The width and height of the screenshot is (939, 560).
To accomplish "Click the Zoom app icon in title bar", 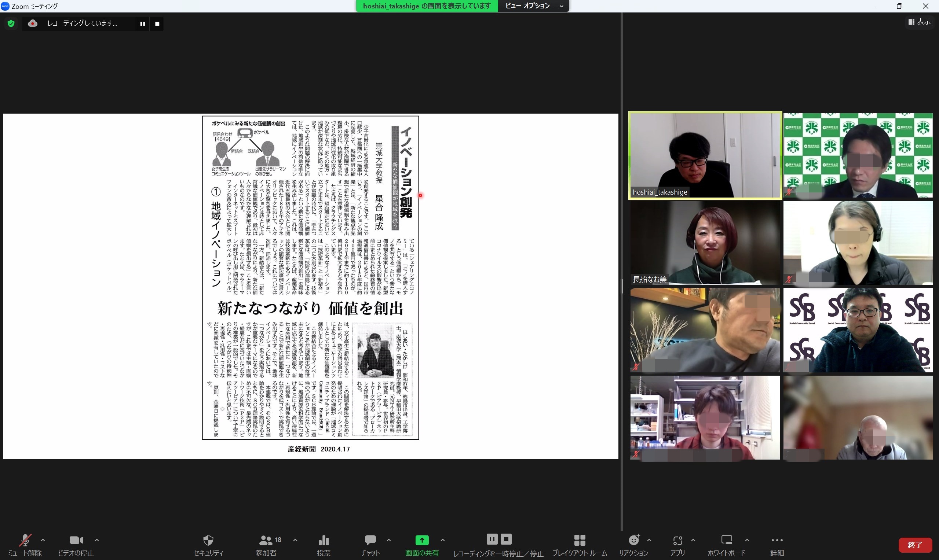I will click(x=5, y=6).
